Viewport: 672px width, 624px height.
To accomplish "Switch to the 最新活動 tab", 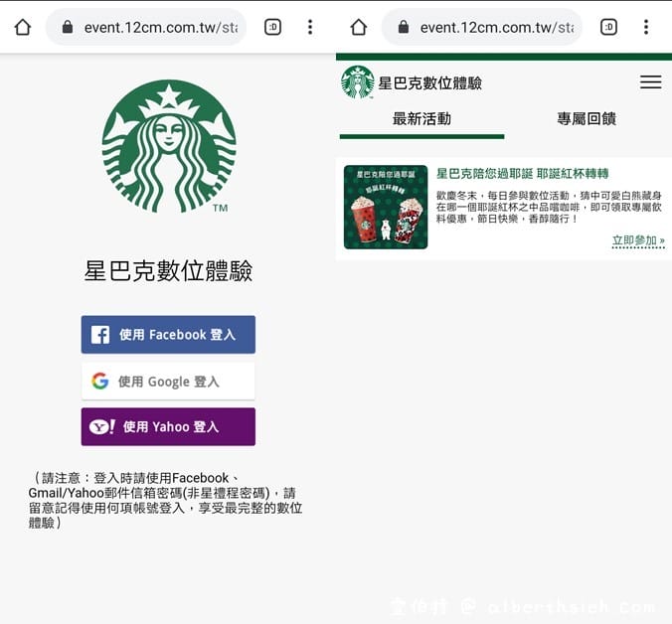I will [421, 119].
